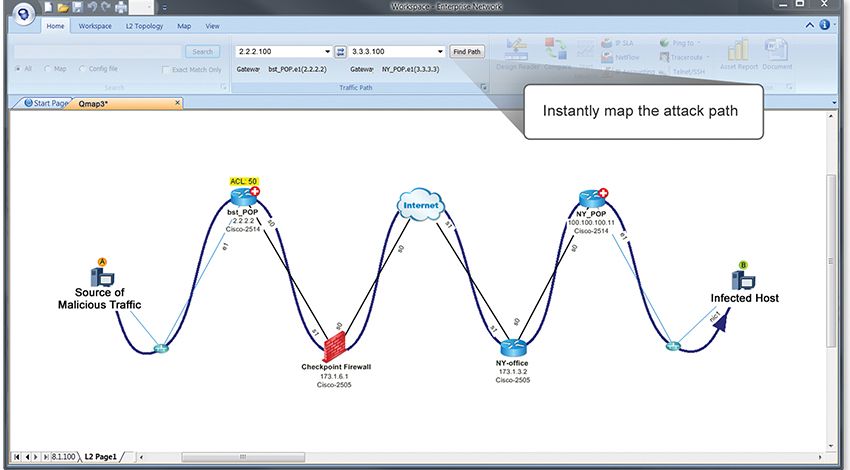Image resolution: width=850 pixels, height=470 pixels.
Task: Click the red plus badge on bst_POP
Action: coord(255,191)
